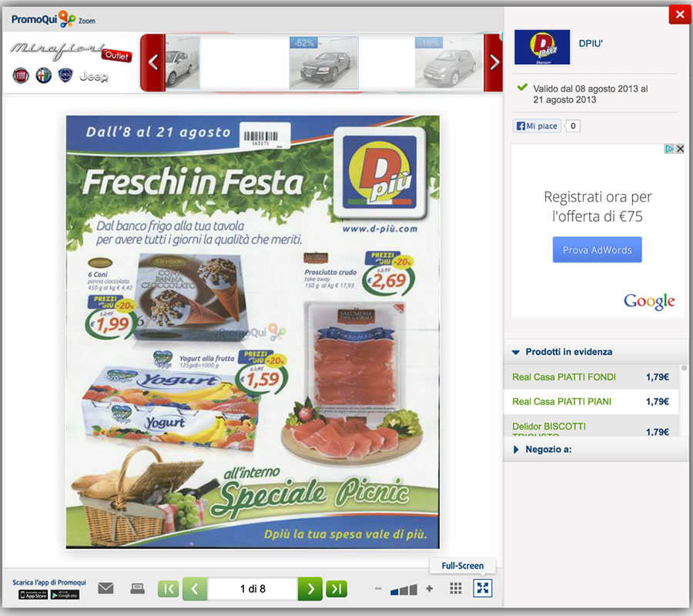
Task: Open the -16% Fiat 500 ad thumbnail
Action: click(x=449, y=62)
